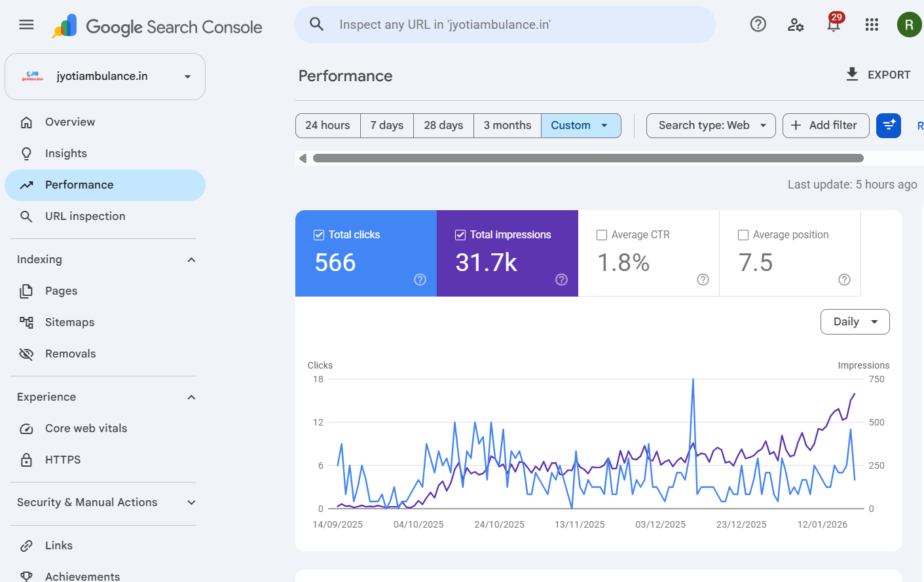Image resolution: width=924 pixels, height=582 pixels.
Task: Uncheck the Total clicks checkbox
Action: tap(319, 235)
